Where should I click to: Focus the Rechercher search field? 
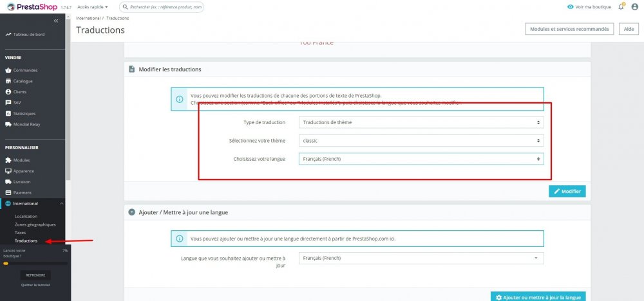(162, 7)
